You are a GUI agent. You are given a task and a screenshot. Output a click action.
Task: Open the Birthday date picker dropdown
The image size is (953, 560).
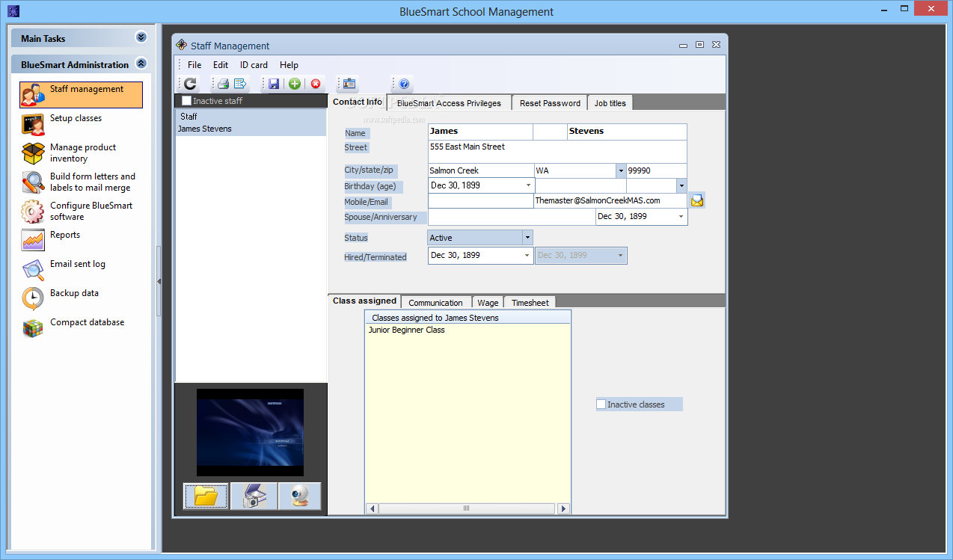tap(529, 185)
